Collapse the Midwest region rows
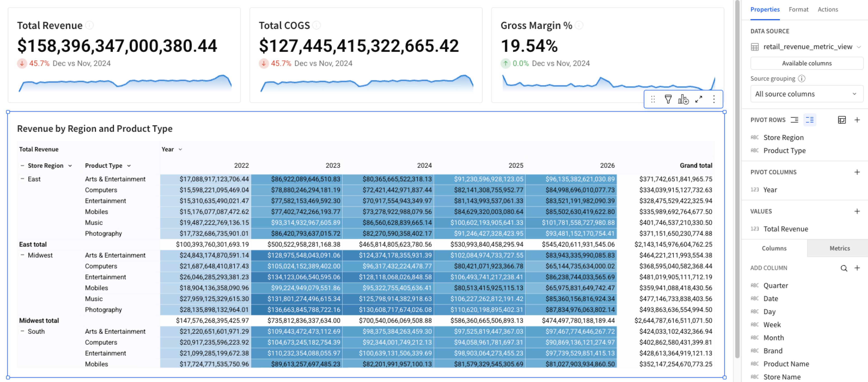Viewport: 868px width, 382px height. click(22, 255)
